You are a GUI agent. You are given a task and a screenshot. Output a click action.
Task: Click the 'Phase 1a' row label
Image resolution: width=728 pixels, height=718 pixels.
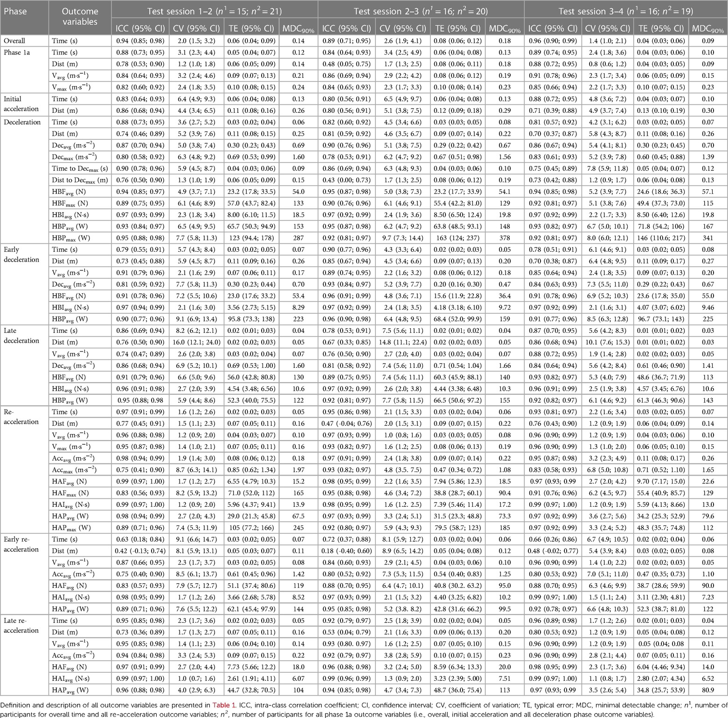tap(17, 52)
